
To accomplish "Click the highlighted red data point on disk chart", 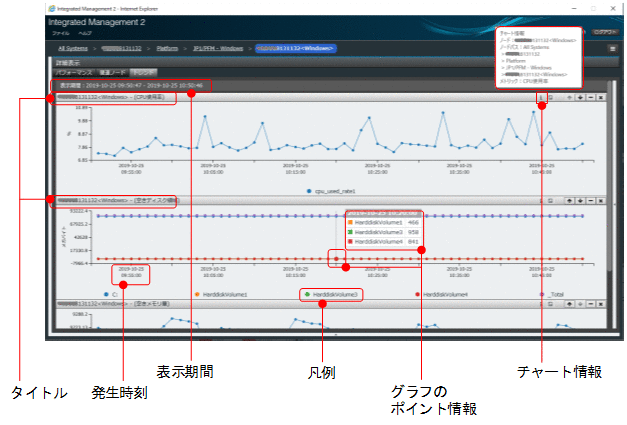I will 336,259.
